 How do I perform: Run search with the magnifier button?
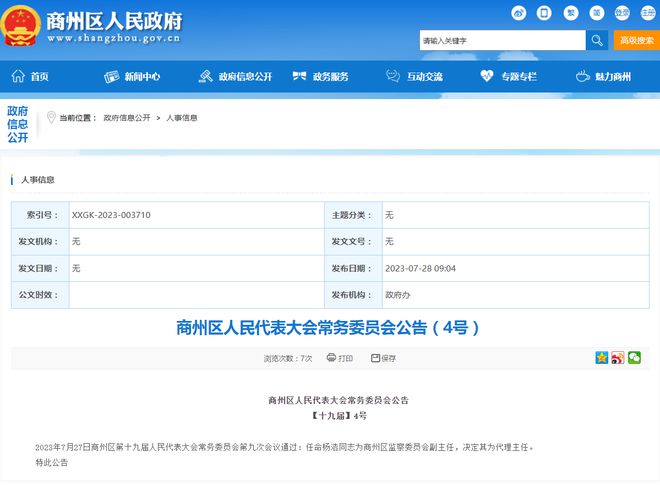(x=597, y=40)
